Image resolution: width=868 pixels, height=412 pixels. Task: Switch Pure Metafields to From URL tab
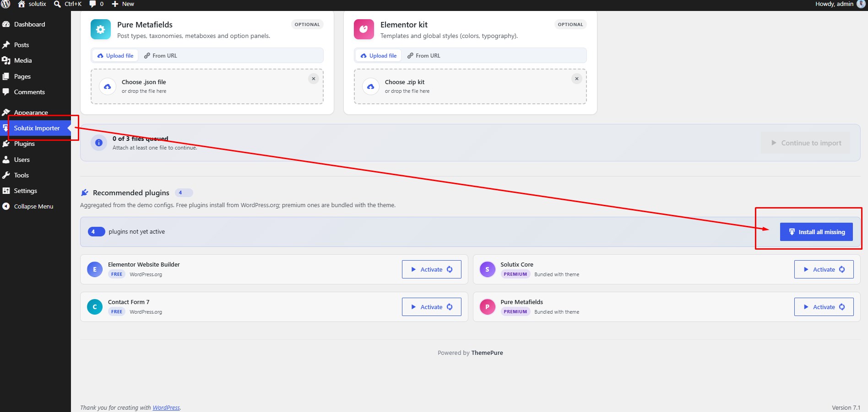161,56
